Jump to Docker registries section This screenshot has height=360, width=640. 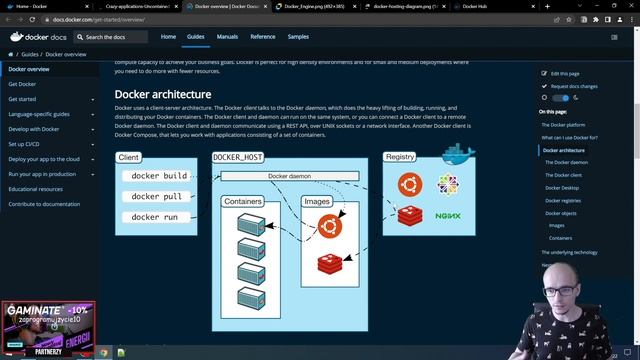(563, 201)
